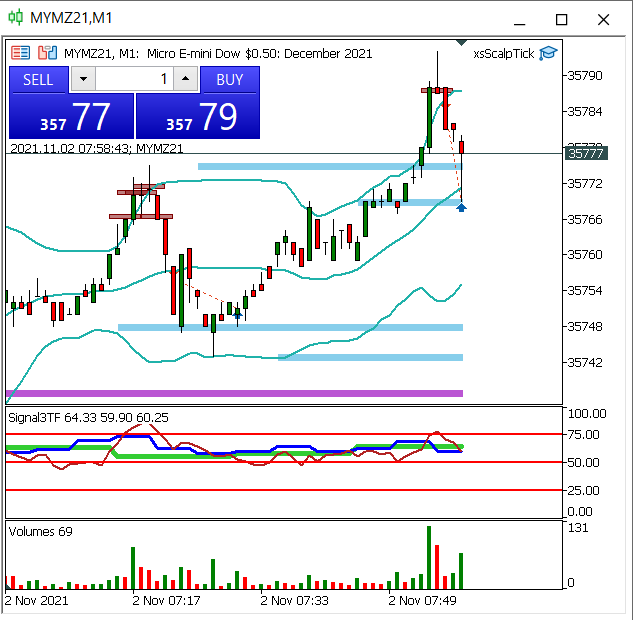Click the chart shift triangle marker
Image resolution: width=633 pixels, height=620 pixels.
pos(461,42)
